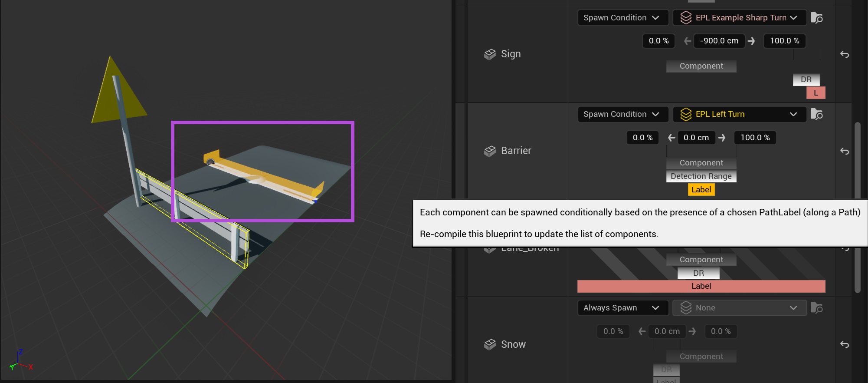The height and width of the screenshot is (383, 868).
Task: Open the EPL Left Turn label dropdown
Action: [x=739, y=114]
